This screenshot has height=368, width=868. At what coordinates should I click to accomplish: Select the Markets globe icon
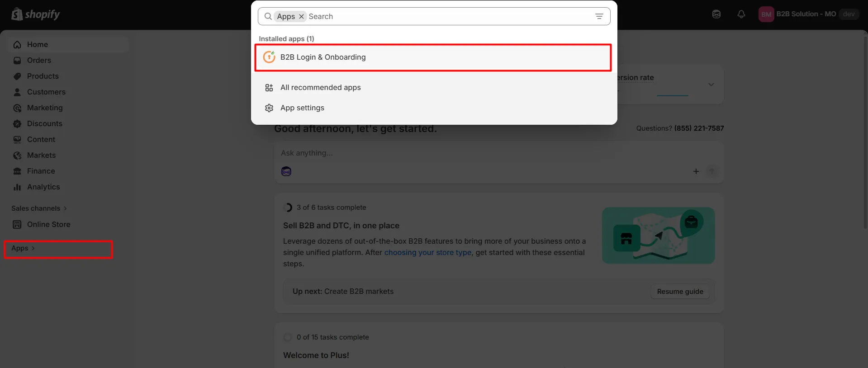click(x=17, y=155)
